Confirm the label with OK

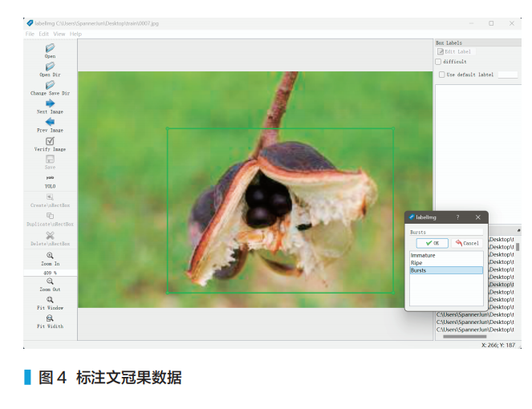pos(432,243)
